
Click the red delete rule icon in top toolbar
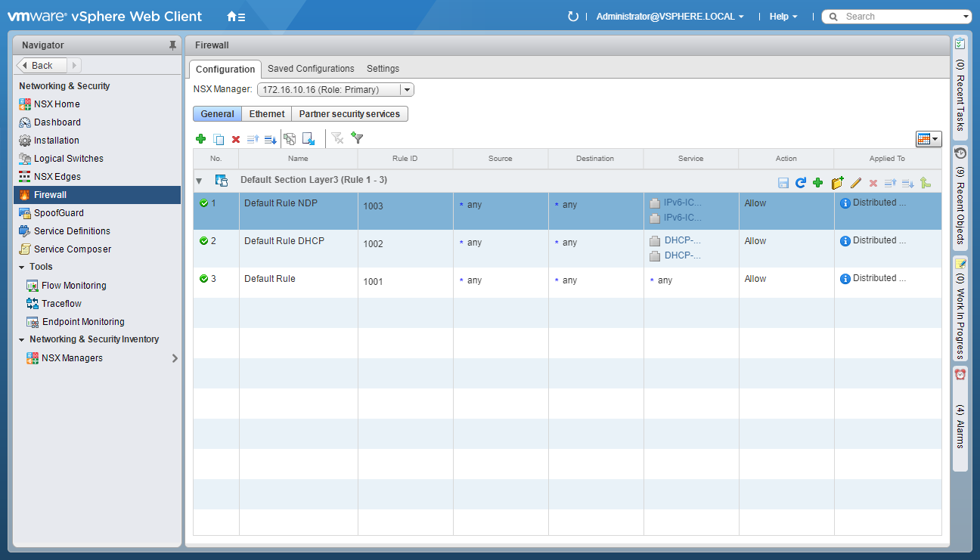pyautogui.click(x=236, y=139)
